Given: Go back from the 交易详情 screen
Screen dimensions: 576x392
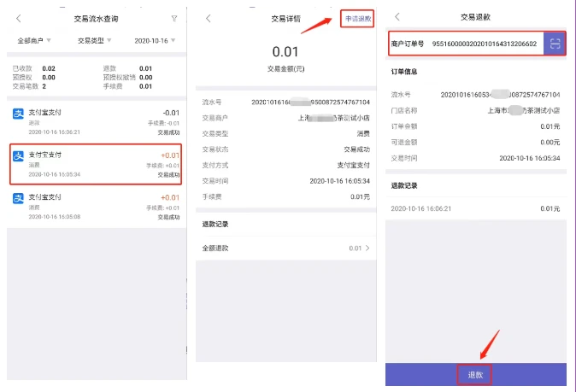Looking at the screenshot, I should [x=209, y=18].
